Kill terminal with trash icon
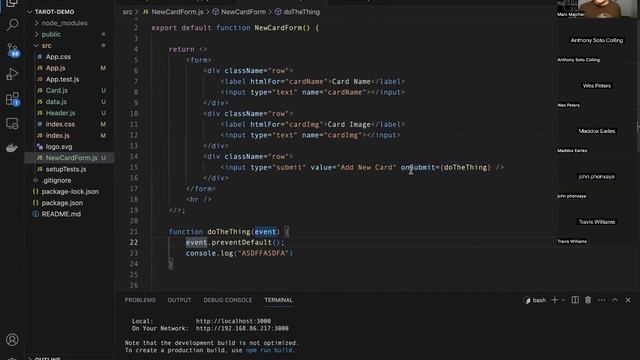This screenshot has width=640, height=360. pyautogui.click(x=588, y=300)
